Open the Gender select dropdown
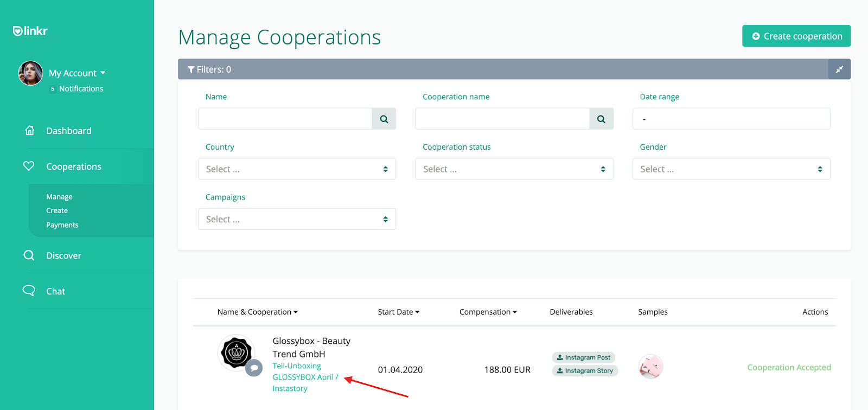 731,169
